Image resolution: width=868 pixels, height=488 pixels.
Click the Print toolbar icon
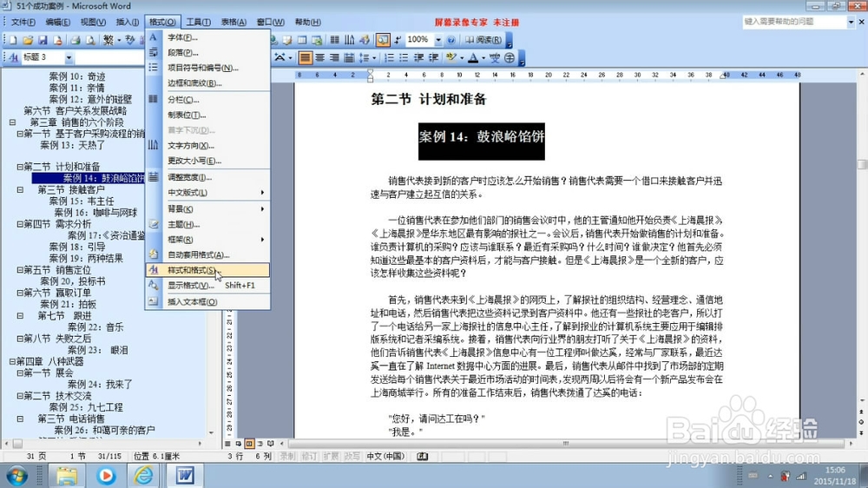click(76, 40)
